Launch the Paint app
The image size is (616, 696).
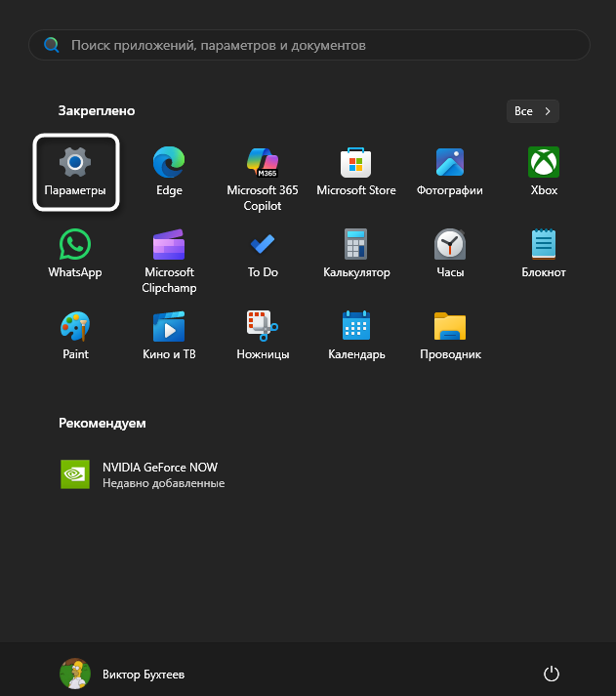pos(75,336)
